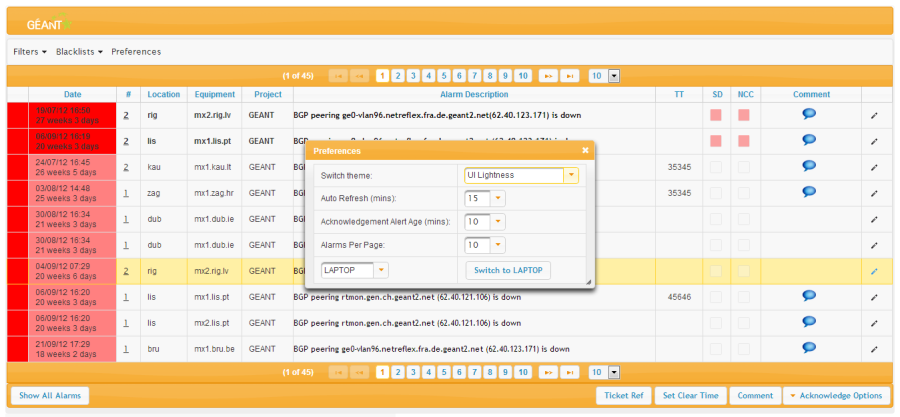This screenshot has height=417, width=900.
Task: Open comment bubble for mx1.lis.pt rtmon alarm
Action: 809,296
